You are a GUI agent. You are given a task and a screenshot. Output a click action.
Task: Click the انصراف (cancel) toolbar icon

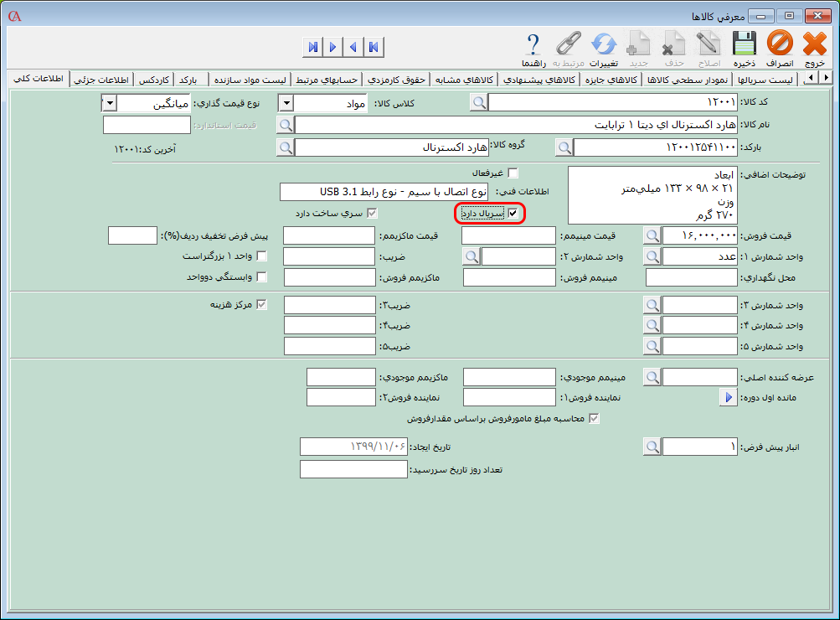[x=779, y=49]
